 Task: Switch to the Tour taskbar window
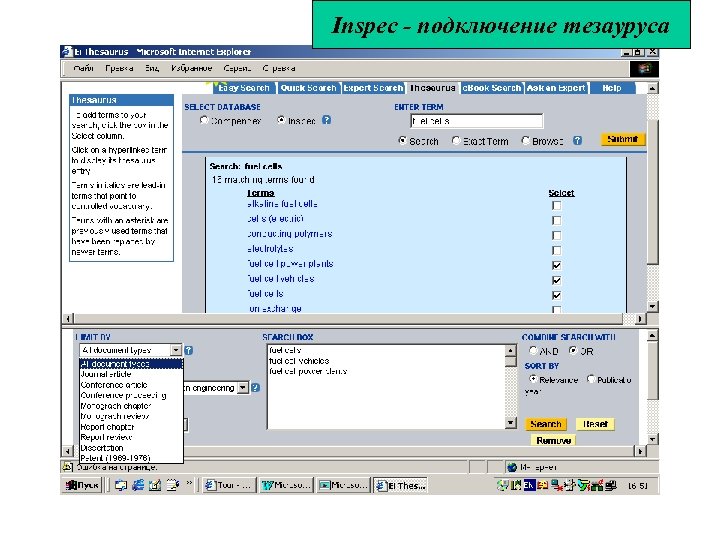[229, 485]
